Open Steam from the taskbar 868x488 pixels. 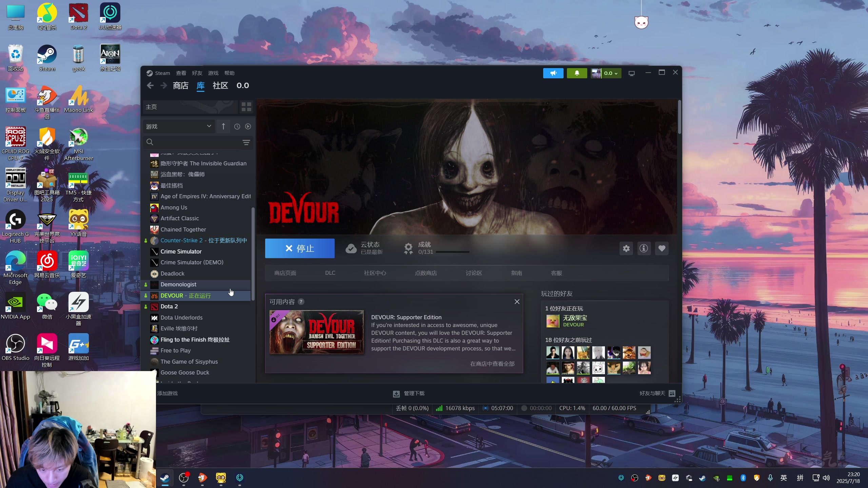(x=165, y=478)
